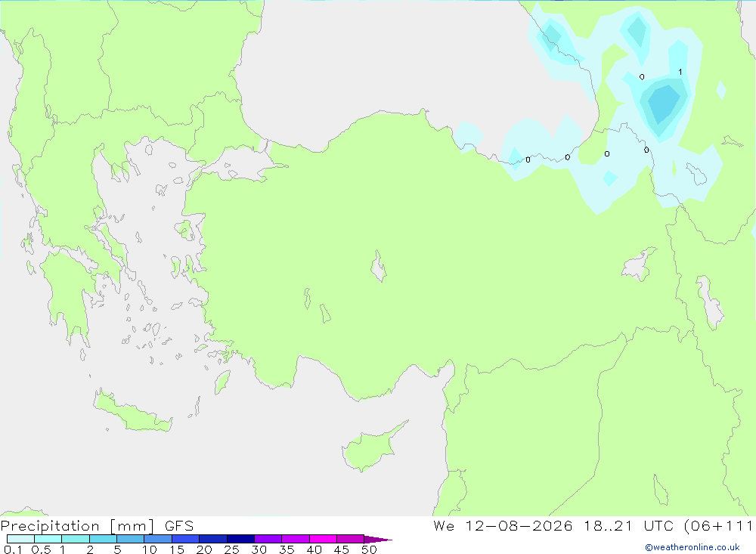Select the 30–35 mm purple legend swatch

[x=268, y=539]
